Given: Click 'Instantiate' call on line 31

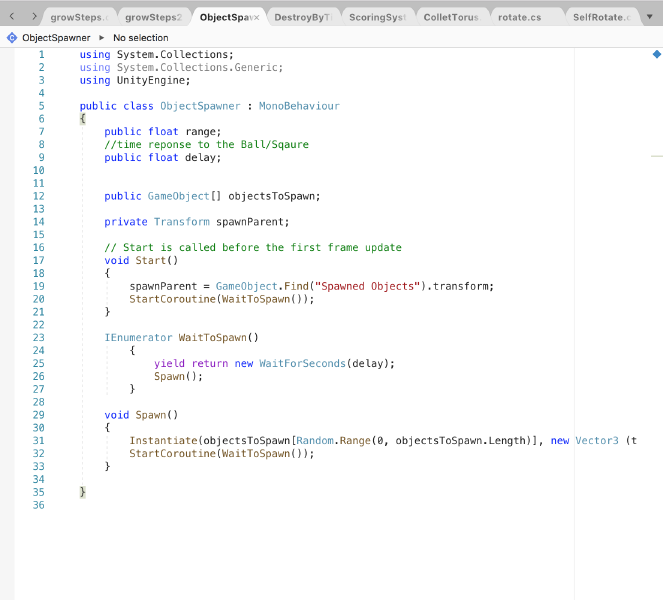Looking at the screenshot, I should pos(163,441).
